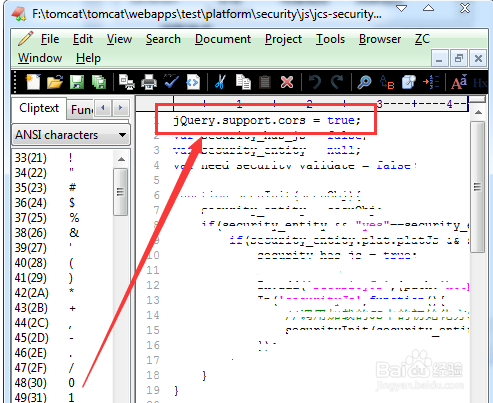The height and width of the screenshot is (403, 493).
Task: Select the ampersand entry 38(26)
Action: (x=47, y=233)
